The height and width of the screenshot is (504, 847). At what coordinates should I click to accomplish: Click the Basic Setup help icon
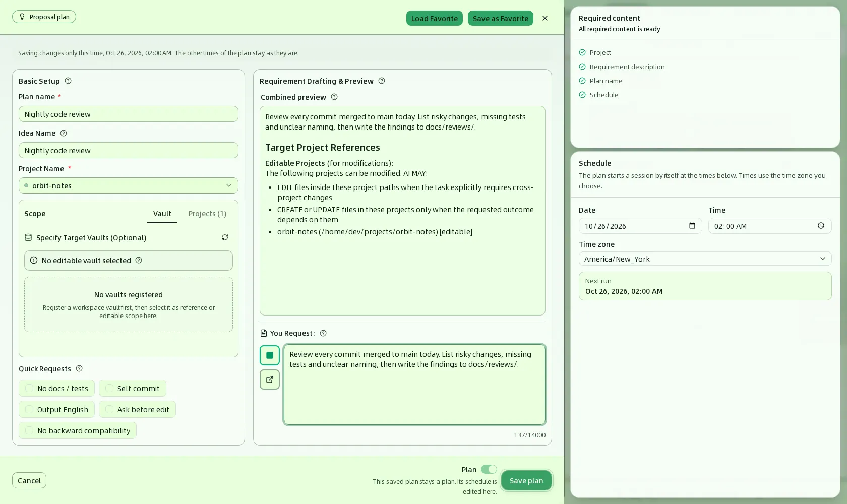click(x=68, y=81)
